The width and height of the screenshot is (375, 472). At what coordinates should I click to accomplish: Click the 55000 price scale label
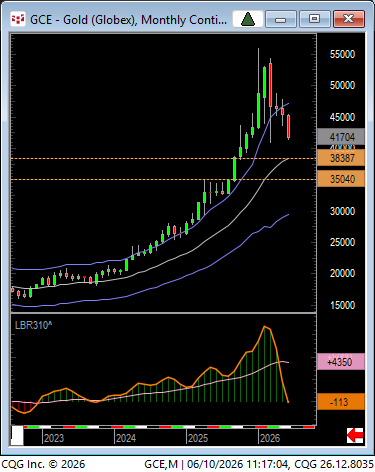[342, 54]
